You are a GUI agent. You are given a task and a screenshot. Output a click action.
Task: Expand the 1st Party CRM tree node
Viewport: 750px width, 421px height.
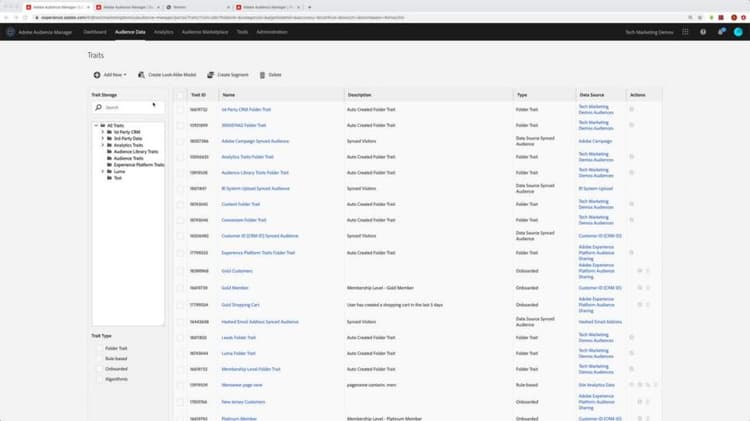[103, 132]
